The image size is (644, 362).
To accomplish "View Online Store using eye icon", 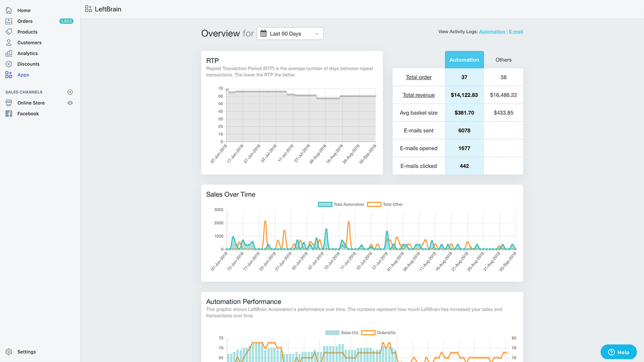I will pos(70,103).
